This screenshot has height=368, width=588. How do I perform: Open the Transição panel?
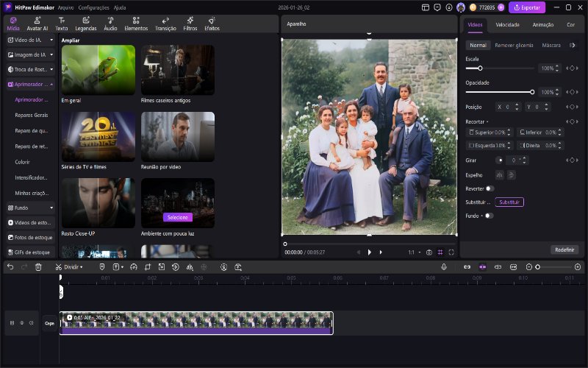tap(165, 24)
